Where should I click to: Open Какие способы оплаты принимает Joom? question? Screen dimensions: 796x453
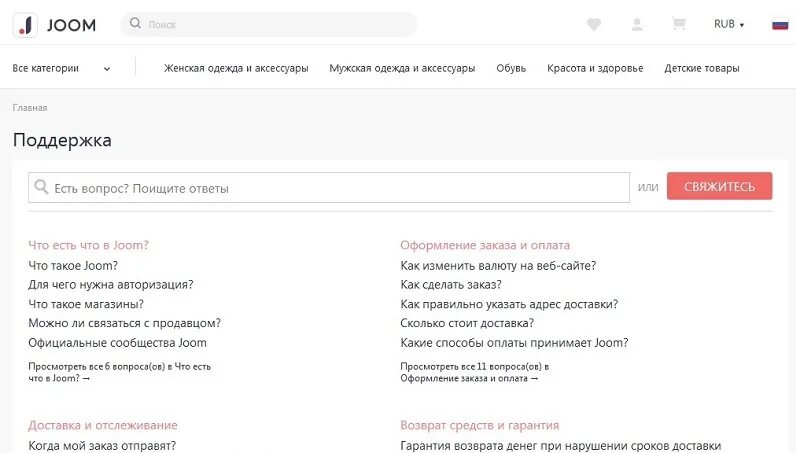(x=514, y=343)
